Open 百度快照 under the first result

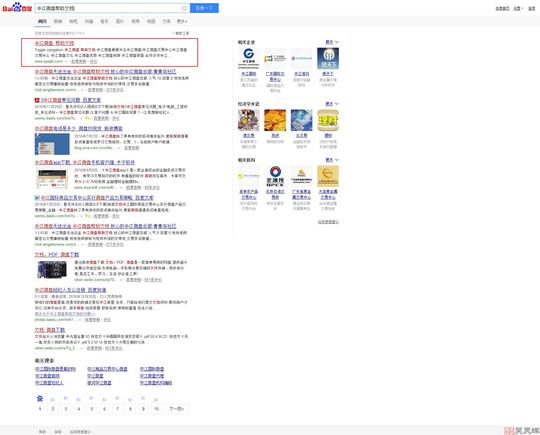click(79, 61)
